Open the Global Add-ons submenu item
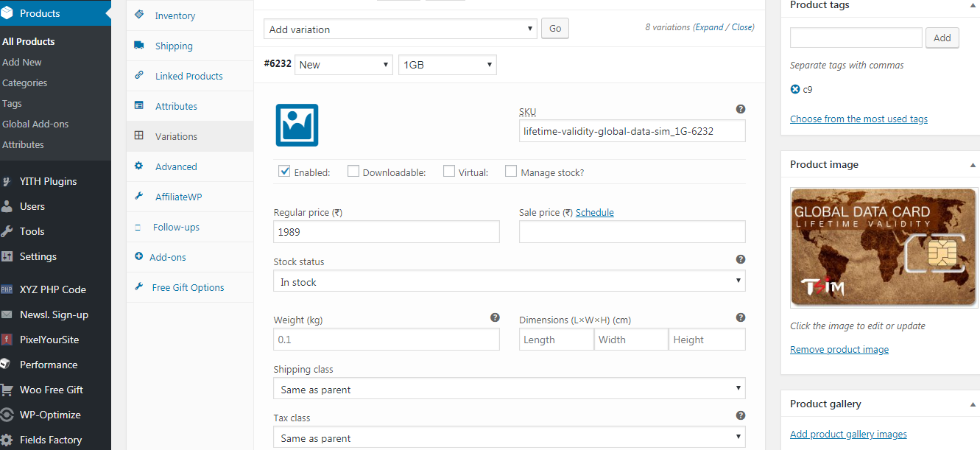 point(35,124)
